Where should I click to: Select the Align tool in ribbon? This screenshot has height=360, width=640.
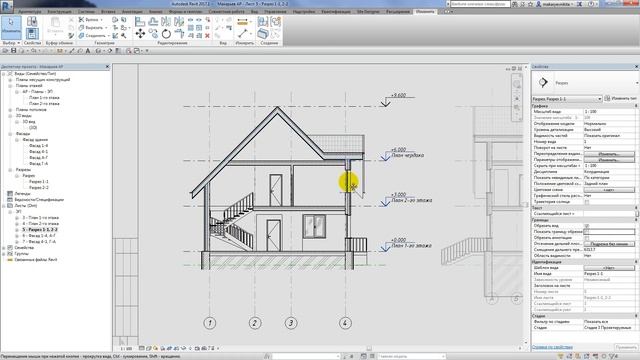[x=140, y=22]
